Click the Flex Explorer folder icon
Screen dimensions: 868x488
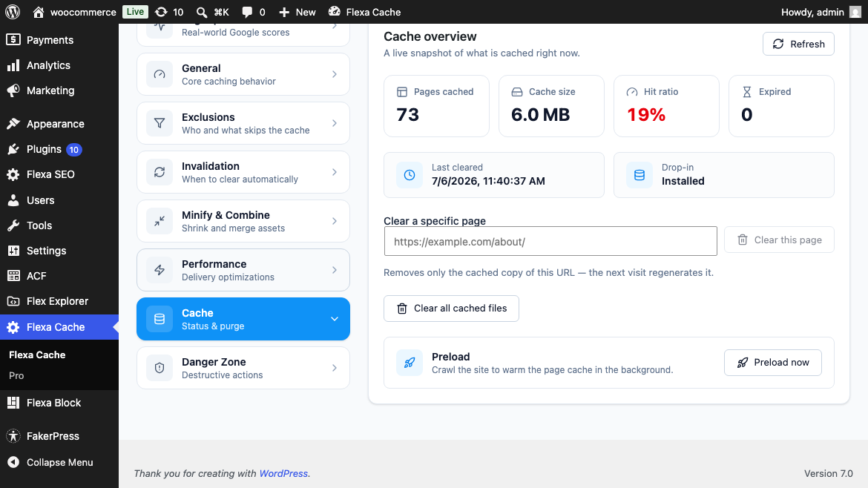click(x=13, y=301)
